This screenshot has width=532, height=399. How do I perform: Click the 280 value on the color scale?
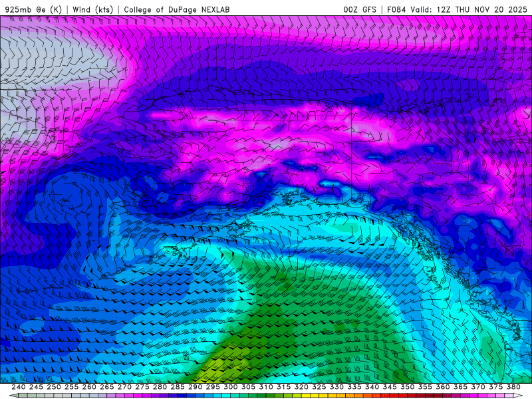pyautogui.click(x=160, y=387)
